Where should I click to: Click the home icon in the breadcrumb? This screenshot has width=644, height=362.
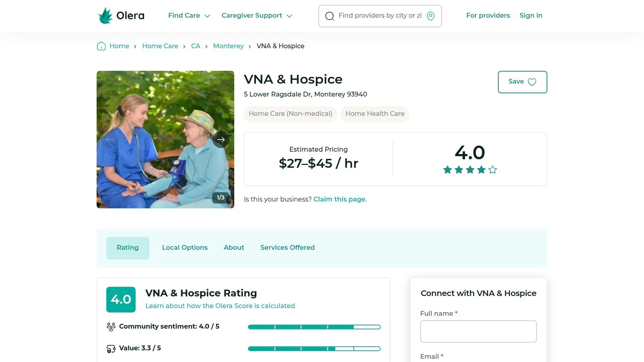[101, 46]
